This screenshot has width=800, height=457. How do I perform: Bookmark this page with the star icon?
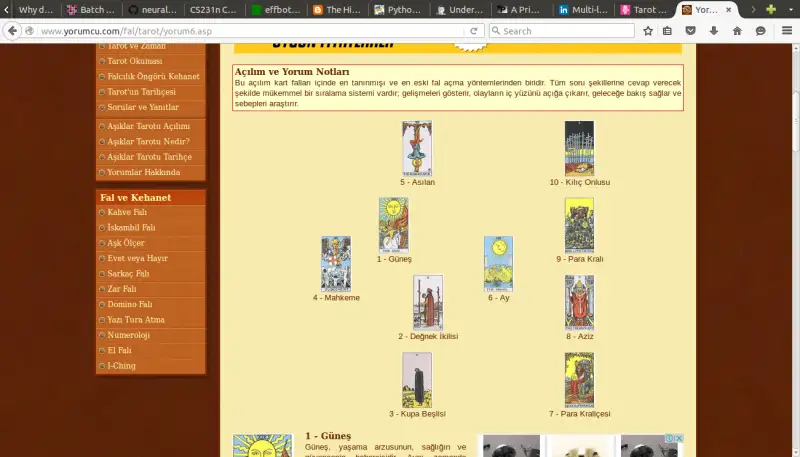(x=648, y=31)
